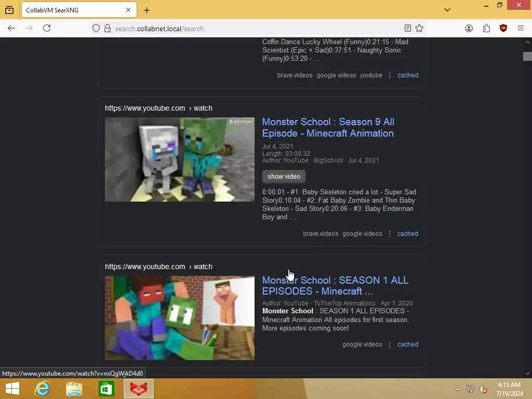Open the shield tracking protection icon
The image size is (532, 399).
coord(96,29)
